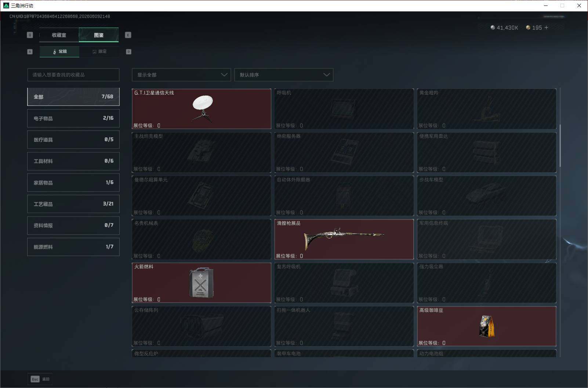The height and width of the screenshot is (388, 588).
Task: Open the locked 曼德尔超算单元 card
Action: 202,196
